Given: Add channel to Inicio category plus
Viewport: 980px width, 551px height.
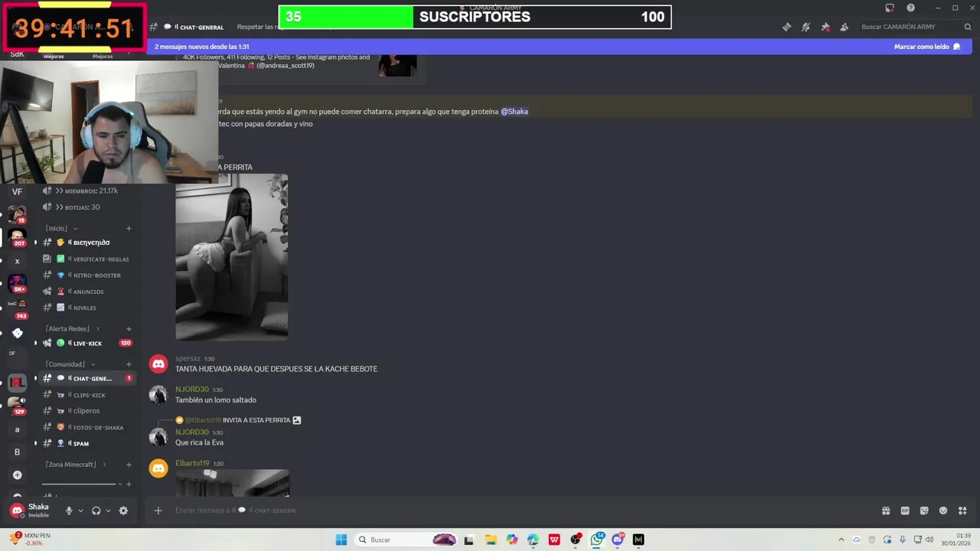Looking at the screenshot, I should coord(129,228).
